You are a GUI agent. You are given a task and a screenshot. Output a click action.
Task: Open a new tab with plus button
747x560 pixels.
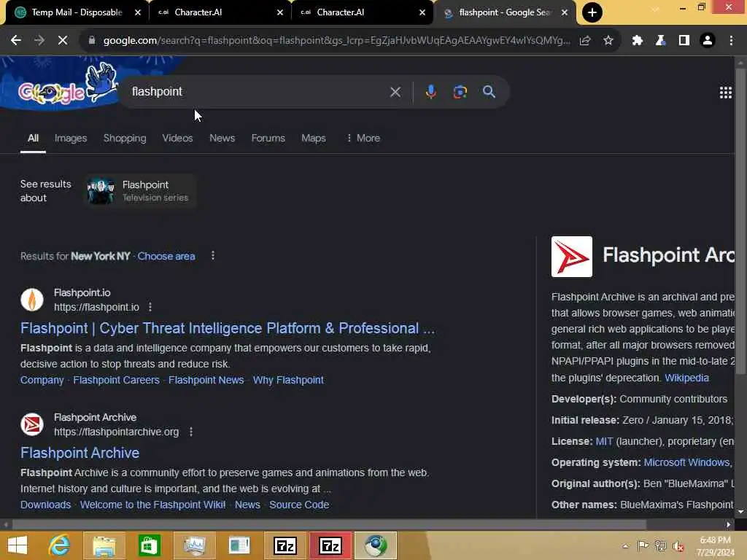(592, 12)
